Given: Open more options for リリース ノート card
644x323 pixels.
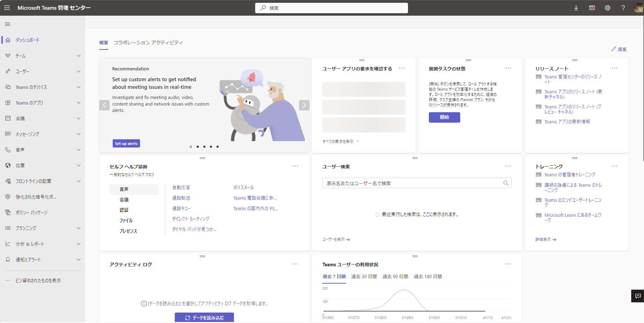Looking at the screenshot, I should point(615,68).
